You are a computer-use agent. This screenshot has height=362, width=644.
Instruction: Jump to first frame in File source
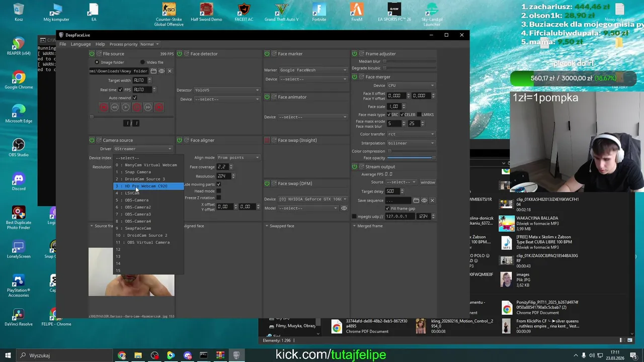point(104,107)
